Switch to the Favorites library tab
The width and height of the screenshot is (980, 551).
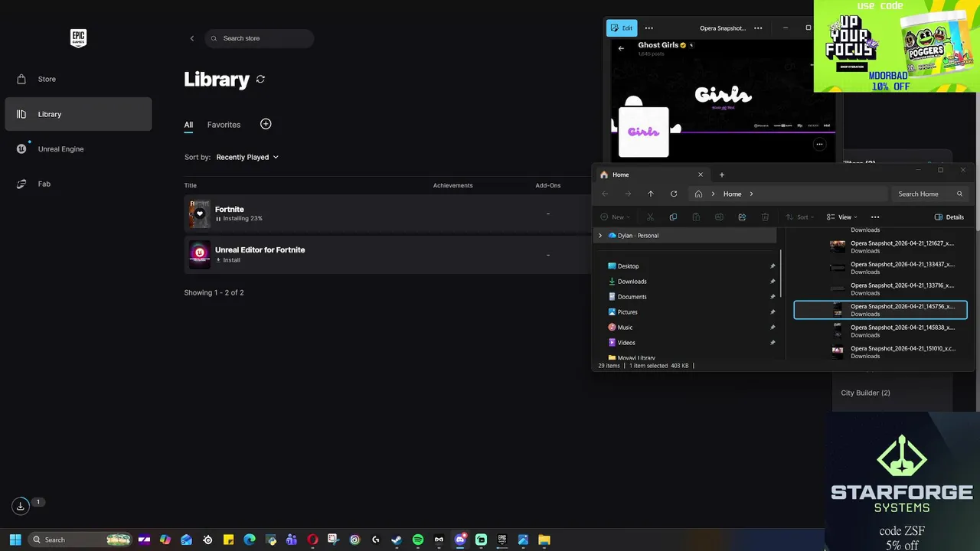tap(224, 125)
